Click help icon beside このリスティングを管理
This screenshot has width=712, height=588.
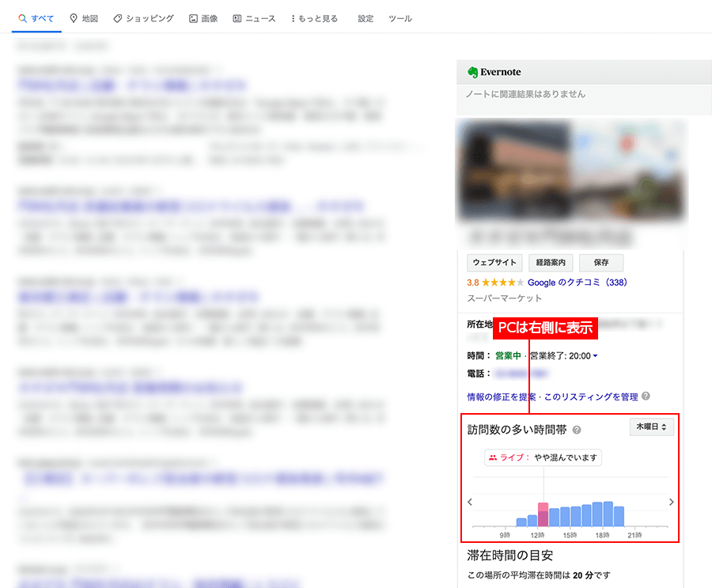[646, 396]
